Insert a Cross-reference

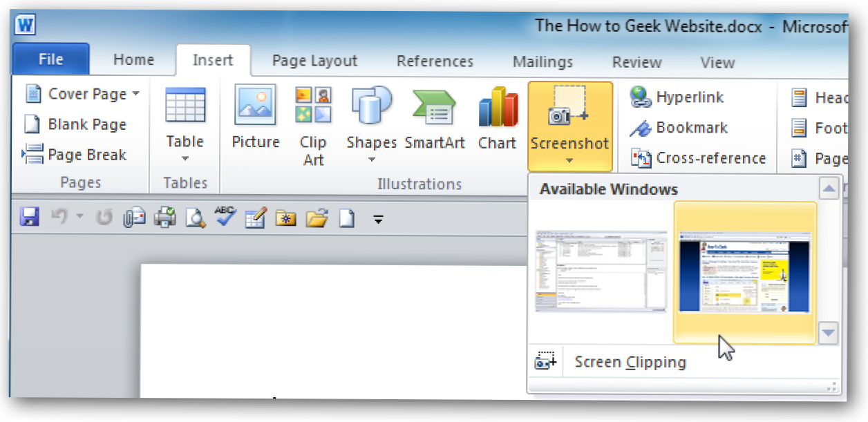[x=699, y=158]
